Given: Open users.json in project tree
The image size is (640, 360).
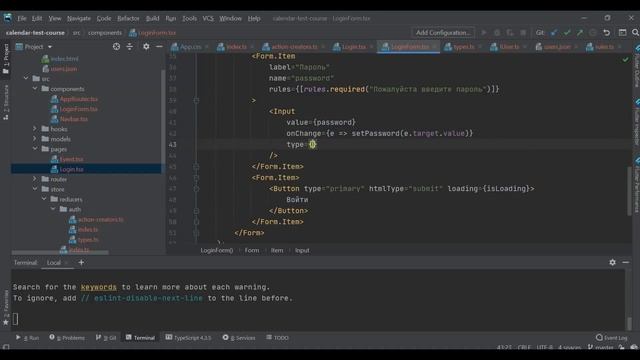Looking at the screenshot, I should click(x=60, y=69).
